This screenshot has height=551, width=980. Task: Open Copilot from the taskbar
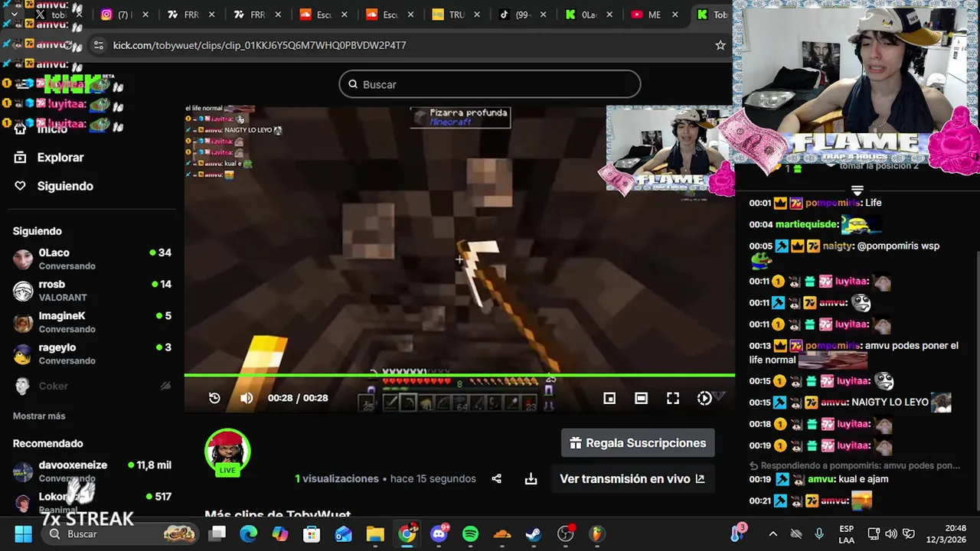[x=280, y=534]
